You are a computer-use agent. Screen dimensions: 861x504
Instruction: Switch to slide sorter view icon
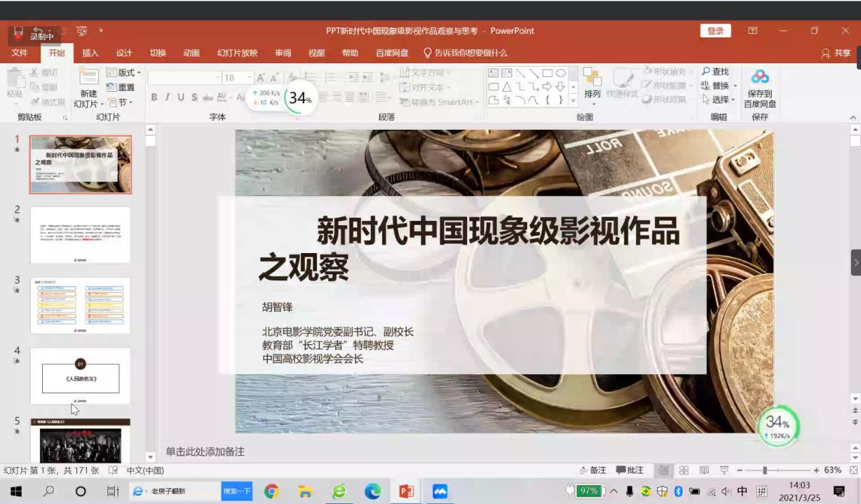click(684, 470)
